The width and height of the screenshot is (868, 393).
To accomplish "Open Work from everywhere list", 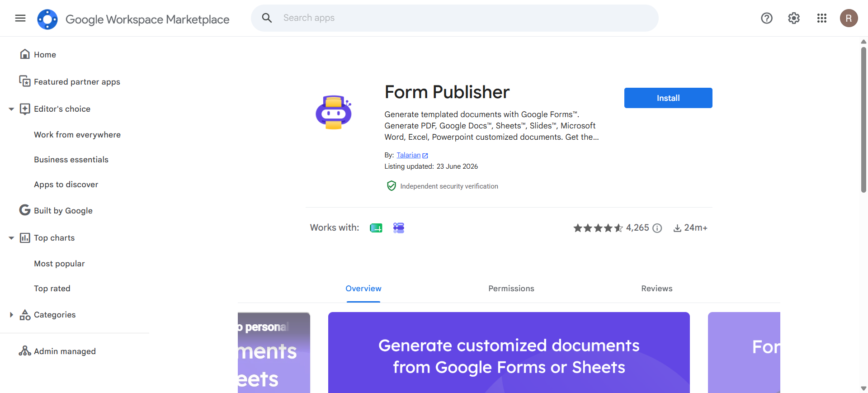I will (x=77, y=135).
